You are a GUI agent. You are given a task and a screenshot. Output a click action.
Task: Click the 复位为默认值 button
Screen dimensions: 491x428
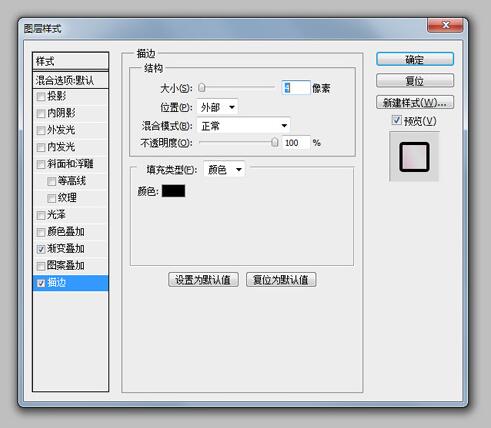tap(281, 279)
